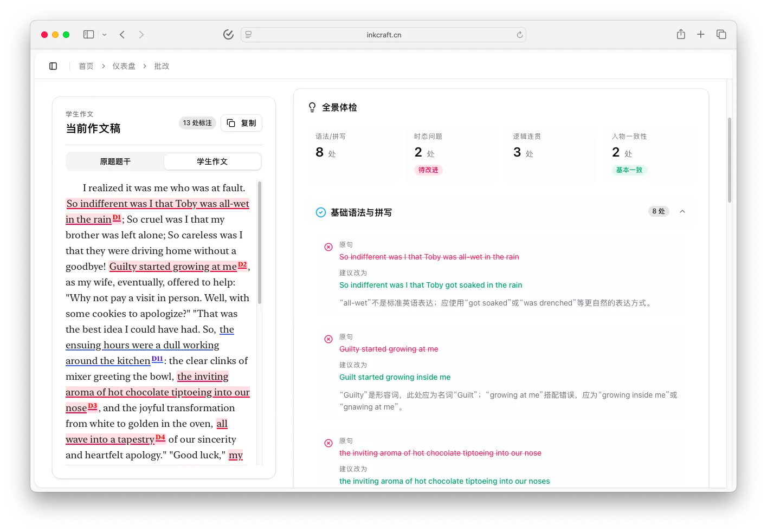Screen dimensions: 767x532
Task: Click the D1 annotation marker in the essay
Action: click(x=117, y=217)
